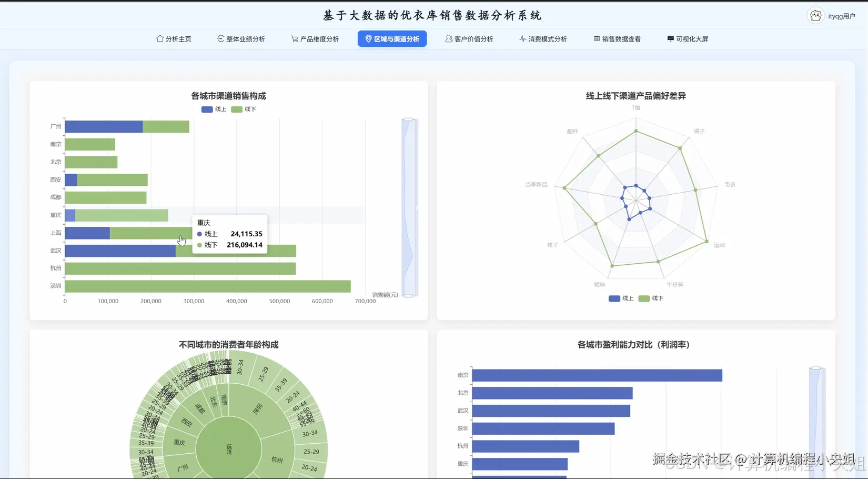Image resolution: width=868 pixels, height=479 pixels.
Task: Click 当季新品 green point on radar
Action: point(564,188)
